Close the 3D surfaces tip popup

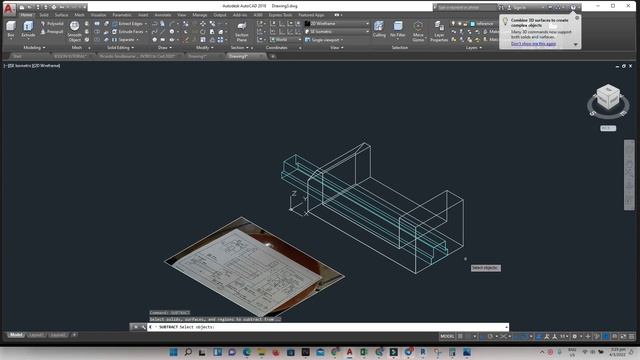pos(577,18)
